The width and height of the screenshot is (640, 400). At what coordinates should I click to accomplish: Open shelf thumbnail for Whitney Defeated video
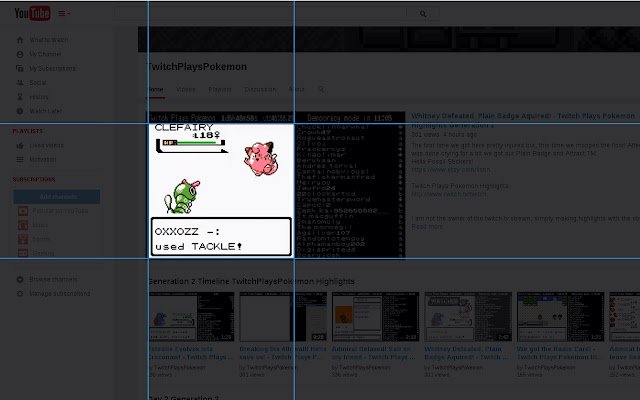(x=468, y=317)
